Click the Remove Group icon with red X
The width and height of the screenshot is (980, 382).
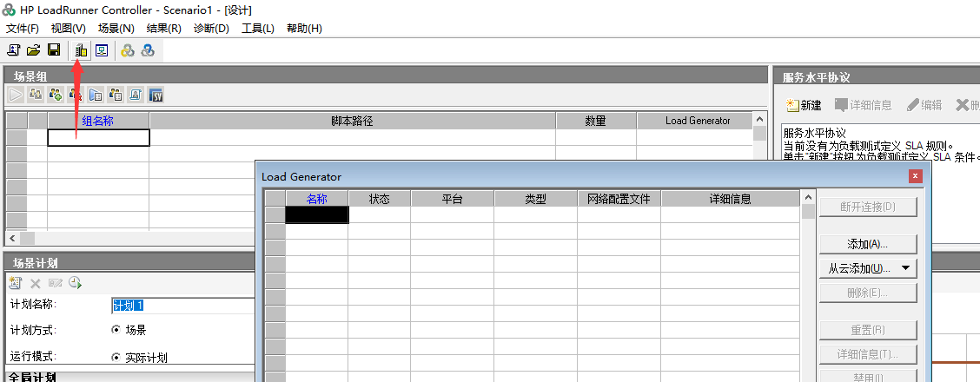coord(76,95)
